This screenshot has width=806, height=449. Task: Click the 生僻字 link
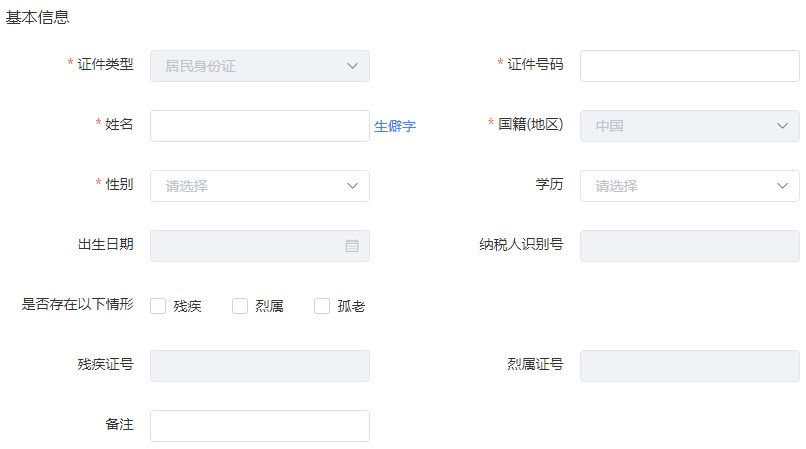tap(395, 126)
